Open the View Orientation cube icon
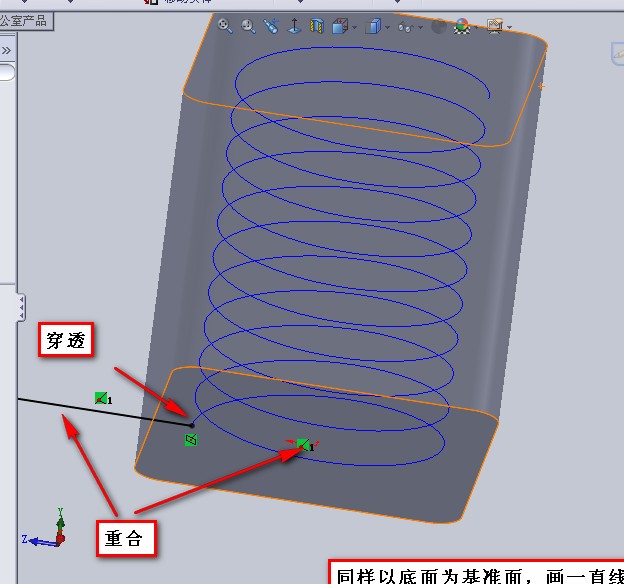This screenshot has height=584, width=624. pyautogui.click(x=340, y=26)
